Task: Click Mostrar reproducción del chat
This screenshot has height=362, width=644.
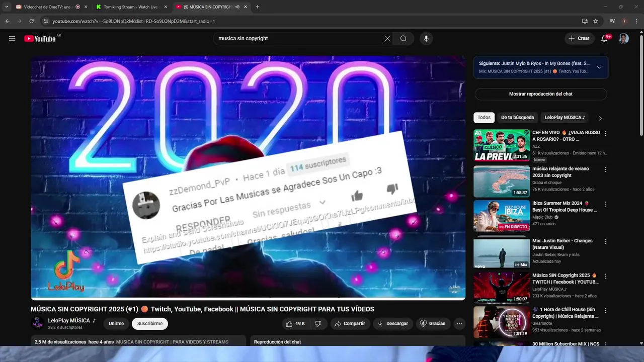Action: click(x=541, y=94)
